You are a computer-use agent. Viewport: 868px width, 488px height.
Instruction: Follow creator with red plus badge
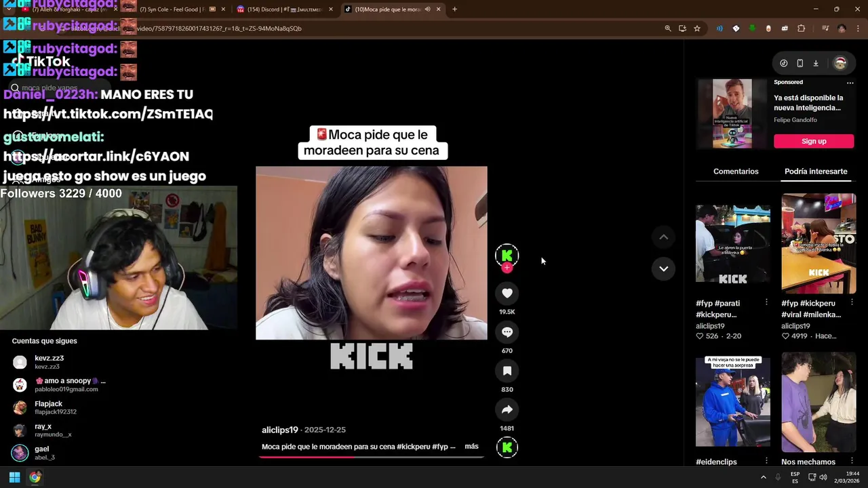[507, 268]
